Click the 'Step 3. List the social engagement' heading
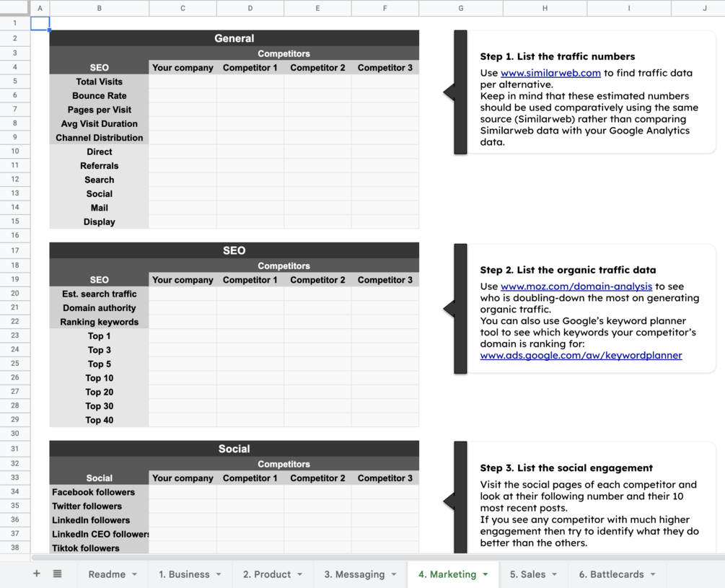 tap(566, 468)
